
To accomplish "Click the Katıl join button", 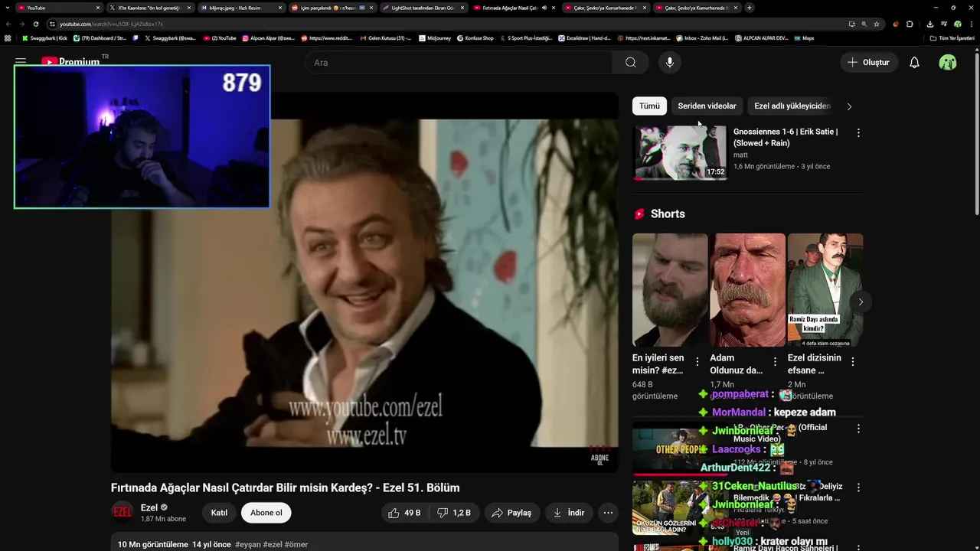I will [x=219, y=513].
